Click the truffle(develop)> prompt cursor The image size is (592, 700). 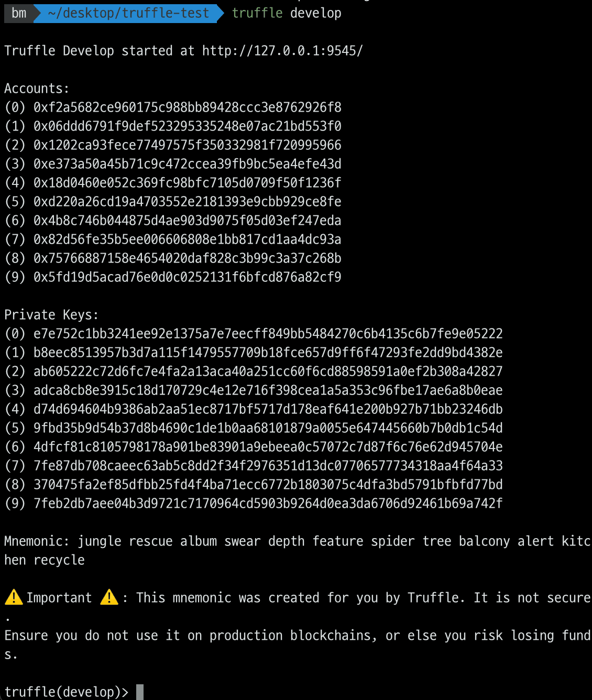(x=140, y=692)
